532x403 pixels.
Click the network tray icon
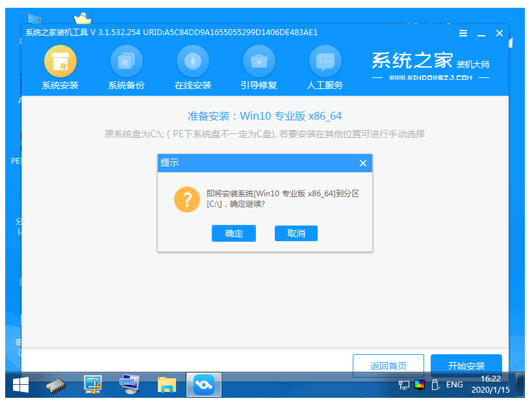click(404, 385)
